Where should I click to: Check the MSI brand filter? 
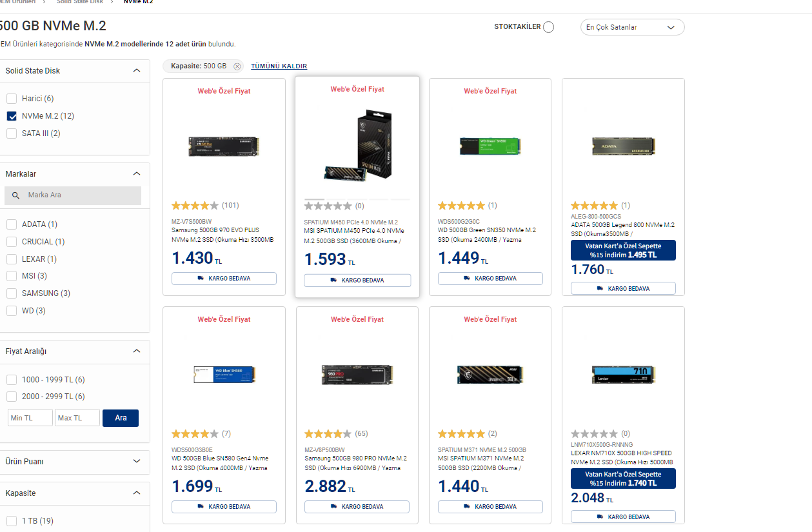coord(12,276)
